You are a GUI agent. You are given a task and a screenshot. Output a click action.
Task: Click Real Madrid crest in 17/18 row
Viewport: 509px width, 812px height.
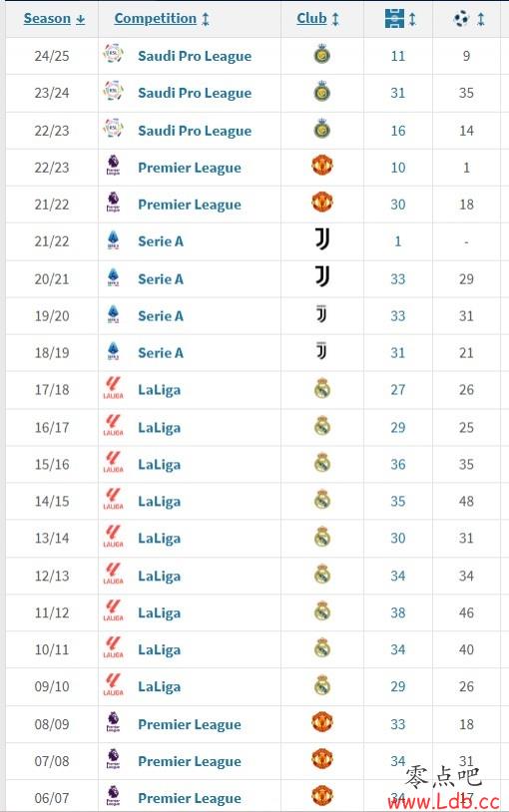coord(322,389)
